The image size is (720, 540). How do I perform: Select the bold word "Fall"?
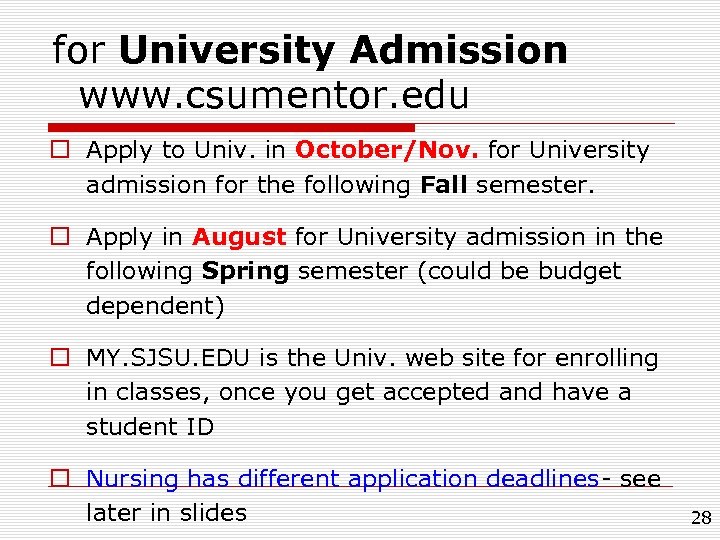click(x=443, y=185)
